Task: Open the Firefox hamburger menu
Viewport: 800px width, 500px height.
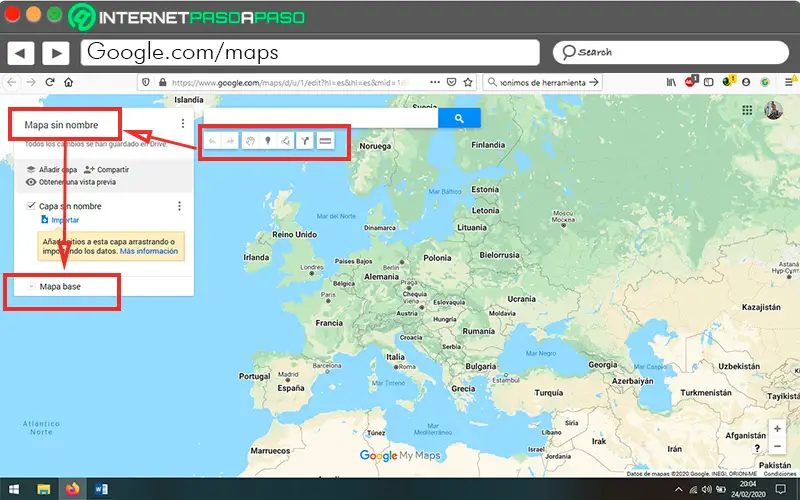Action: tap(789, 82)
